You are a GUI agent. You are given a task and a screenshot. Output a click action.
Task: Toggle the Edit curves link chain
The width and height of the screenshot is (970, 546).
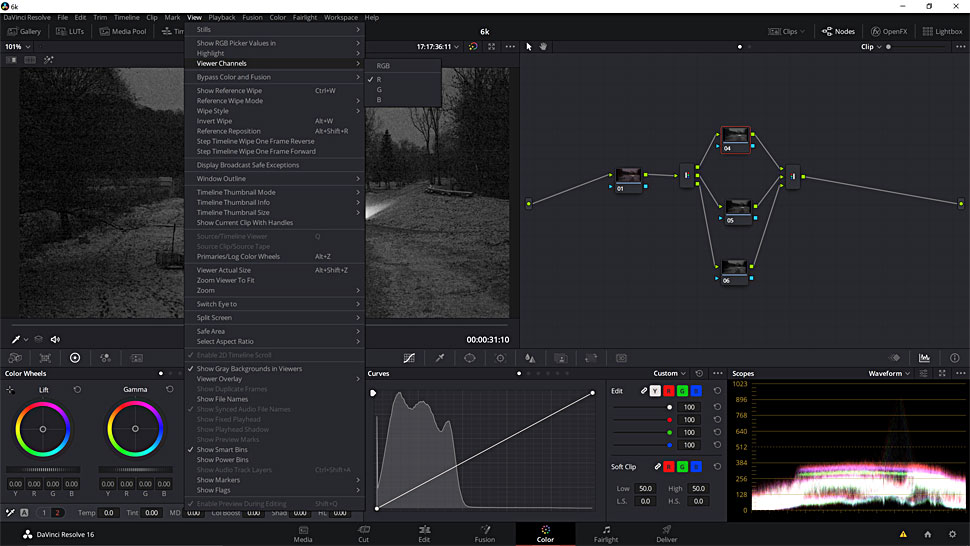[x=644, y=391]
